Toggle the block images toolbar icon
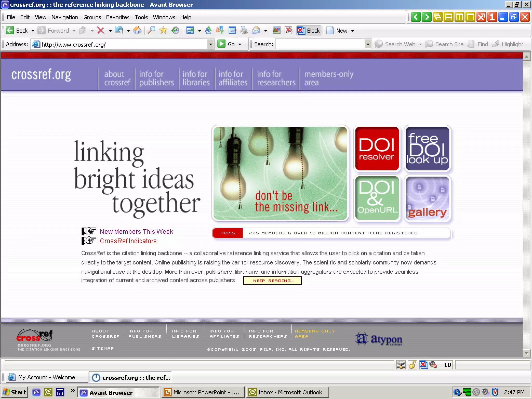 point(276,30)
